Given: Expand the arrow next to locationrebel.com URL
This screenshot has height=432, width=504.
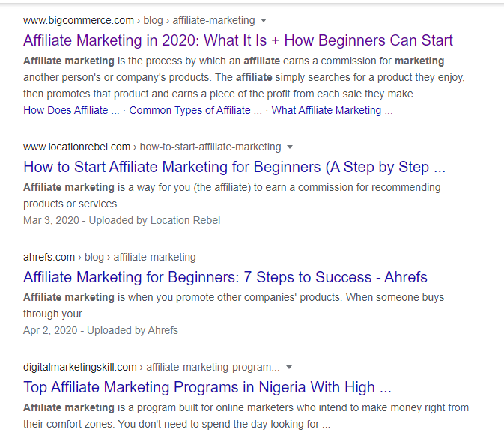Looking at the screenshot, I should (x=290, y=147).
